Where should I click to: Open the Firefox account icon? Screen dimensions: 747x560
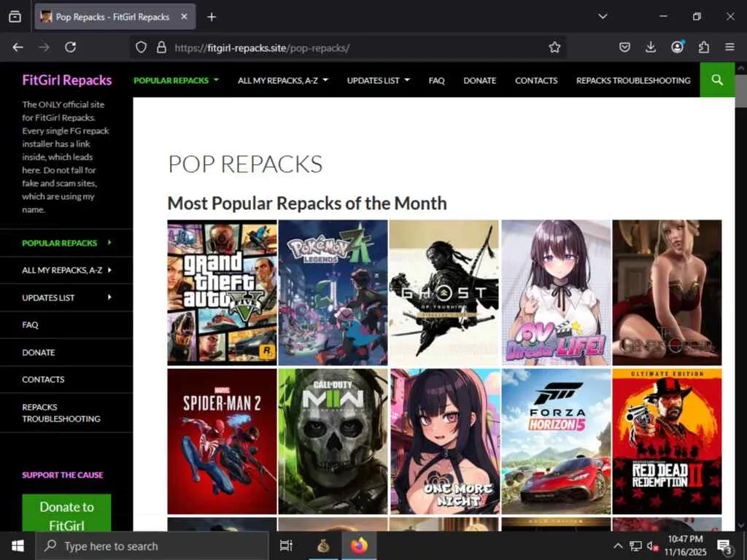(x=677, y=47)
